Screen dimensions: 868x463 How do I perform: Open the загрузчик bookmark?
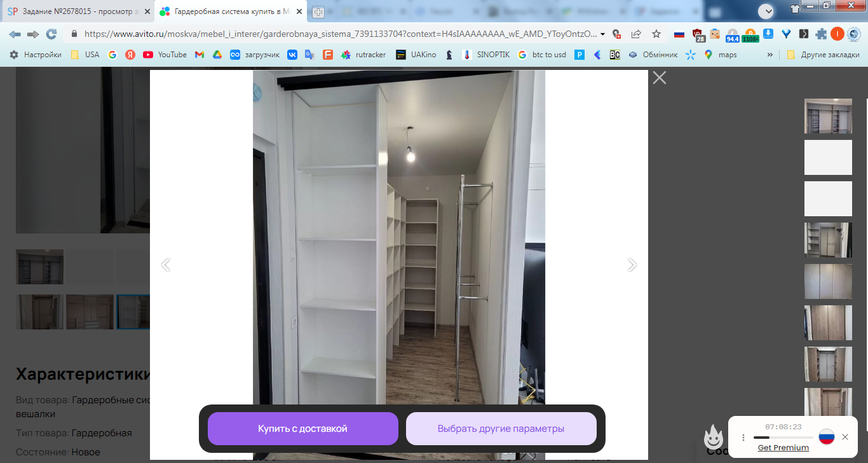[x=255, y=55]
